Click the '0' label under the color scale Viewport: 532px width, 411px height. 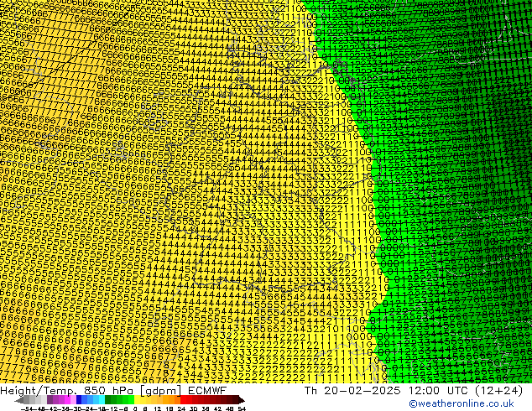(x=135, y=408)
